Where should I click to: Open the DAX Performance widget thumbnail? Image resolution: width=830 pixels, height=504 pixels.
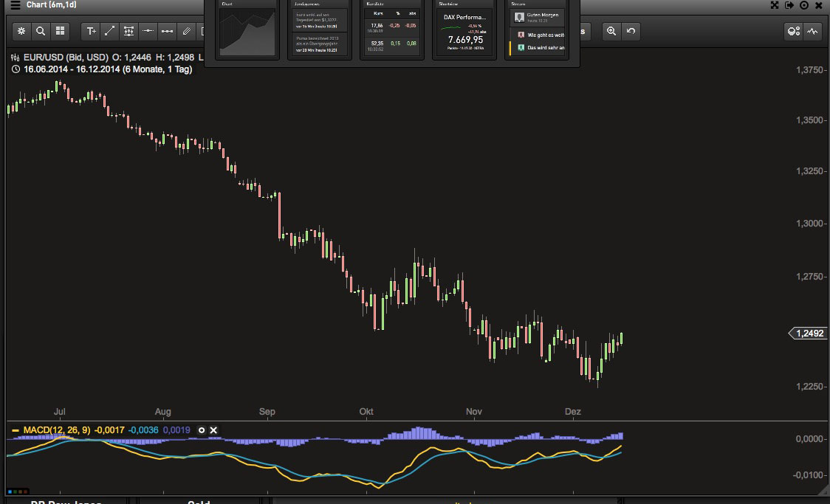(464, 30)
